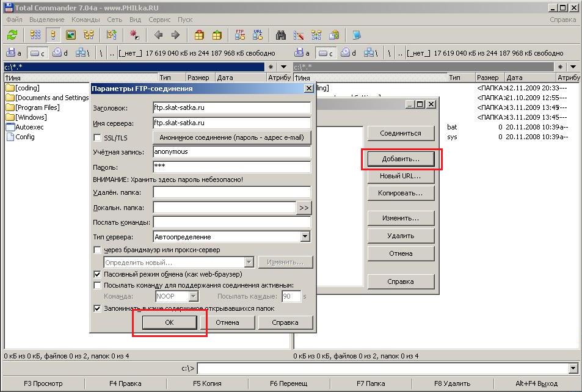
Task: Enable the SSL/TLS checkbox
Action: (x=97, y=138)
